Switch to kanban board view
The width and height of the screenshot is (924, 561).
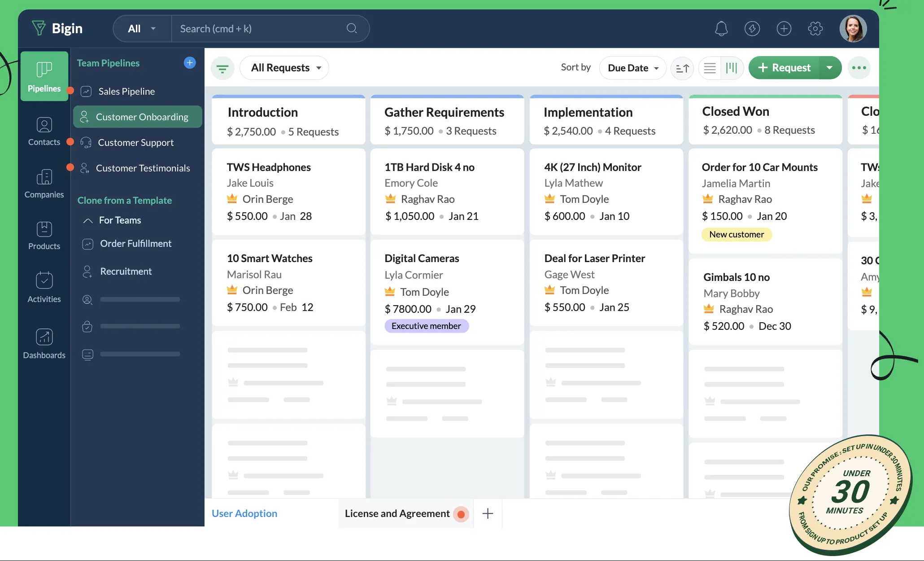(732, 68)
